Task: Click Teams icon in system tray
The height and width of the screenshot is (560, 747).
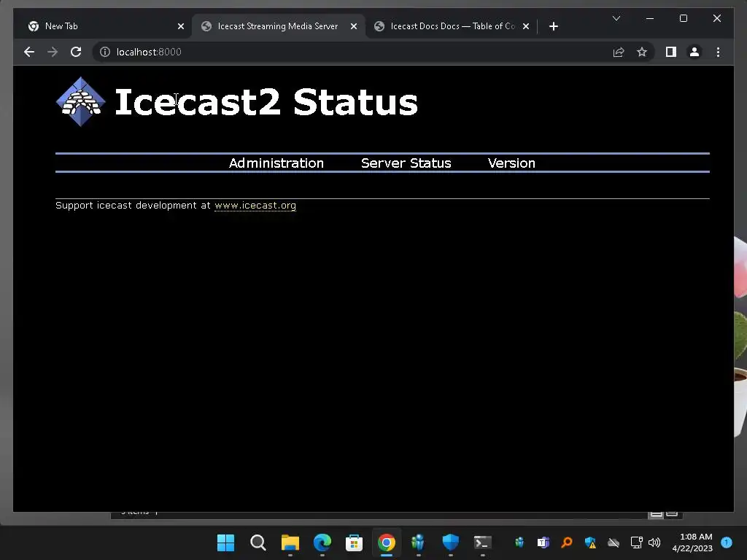Action: coord(543,542)
